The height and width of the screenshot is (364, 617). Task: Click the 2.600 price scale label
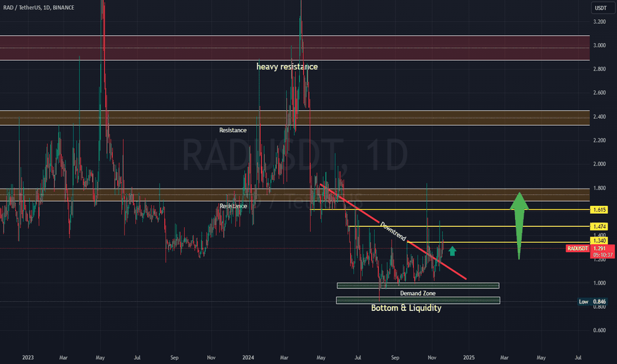[599, 93]
